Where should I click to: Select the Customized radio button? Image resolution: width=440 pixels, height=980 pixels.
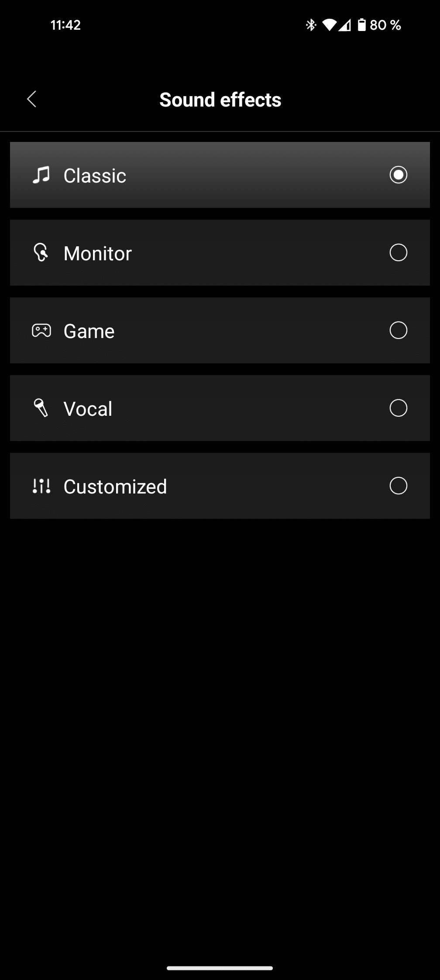[398, 486]
